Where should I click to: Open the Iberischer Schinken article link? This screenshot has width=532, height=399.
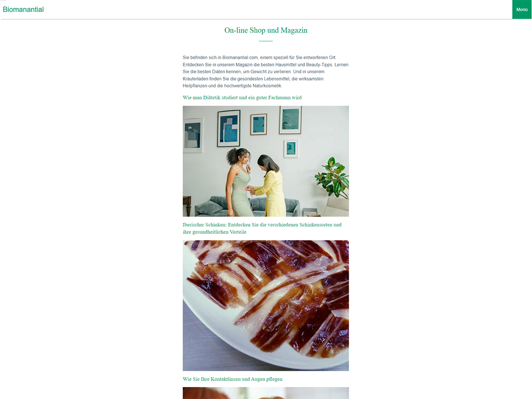262,228
